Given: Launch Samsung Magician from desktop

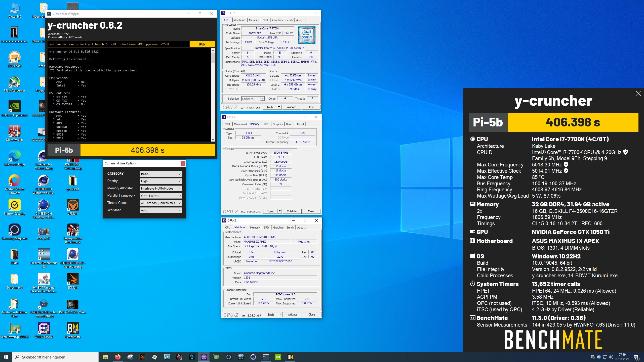Looking at the screenshot, I should pyautogui.click(x=14, y=232).
